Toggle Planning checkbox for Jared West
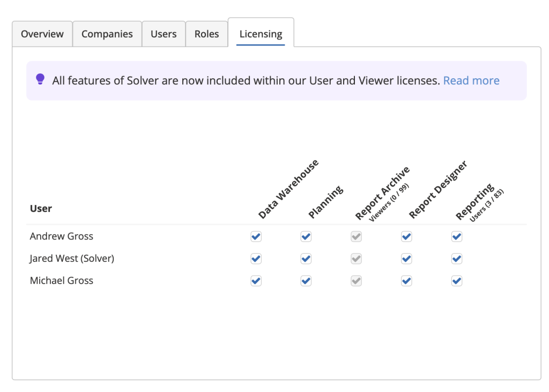The height and width of the screenshot is (392, 549). 306,259
